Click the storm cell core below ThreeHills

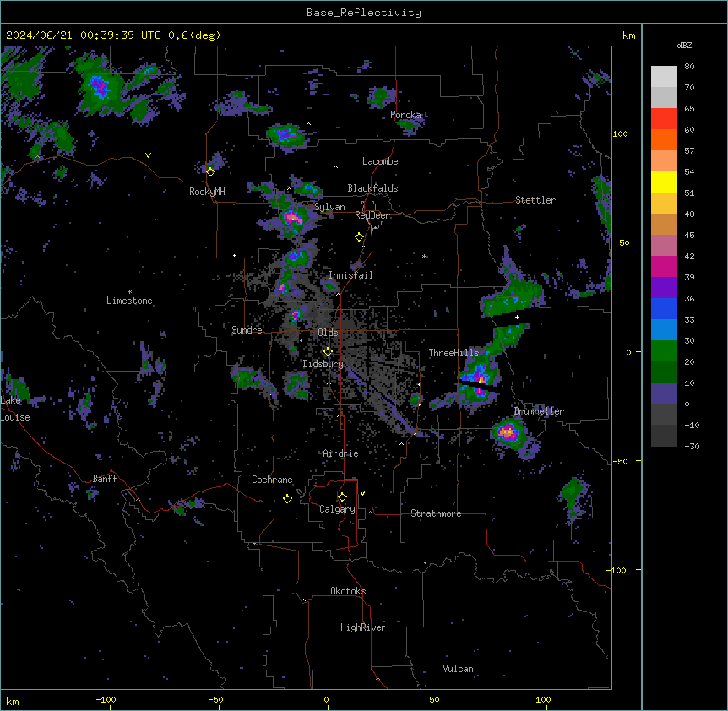(x=481, y=380)
